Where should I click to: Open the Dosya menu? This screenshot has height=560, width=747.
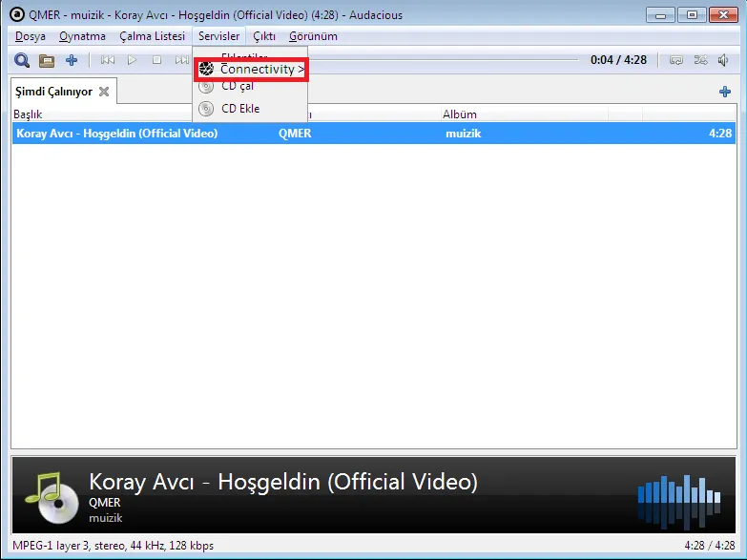point(30,36)
